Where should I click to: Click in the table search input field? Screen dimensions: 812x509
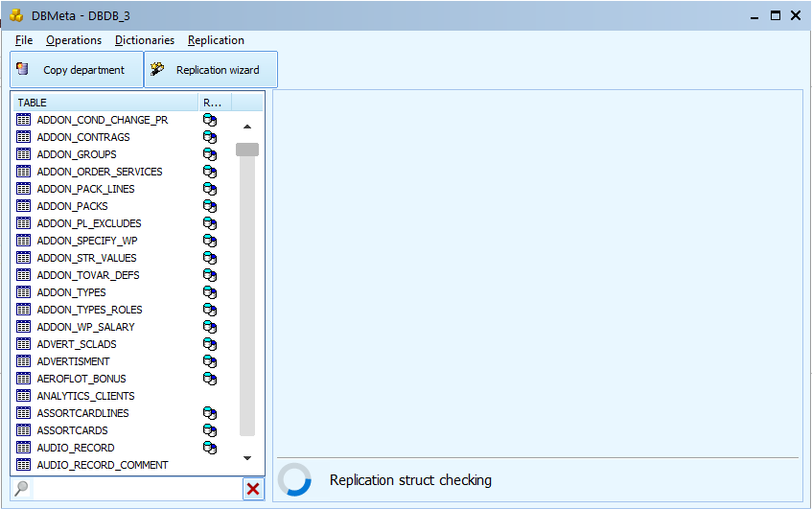[136, 489]
